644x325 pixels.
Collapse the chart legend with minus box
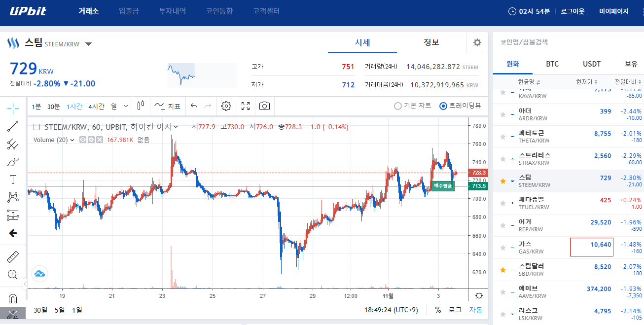(36, 127)
